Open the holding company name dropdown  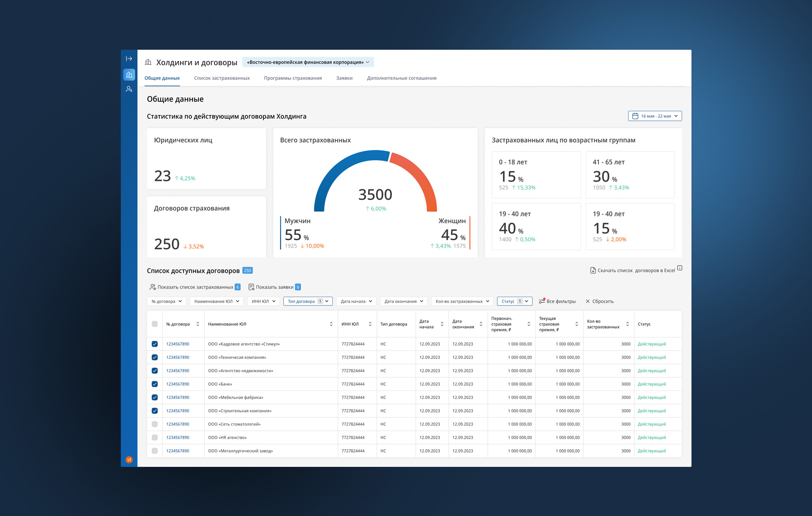(308, 62)
